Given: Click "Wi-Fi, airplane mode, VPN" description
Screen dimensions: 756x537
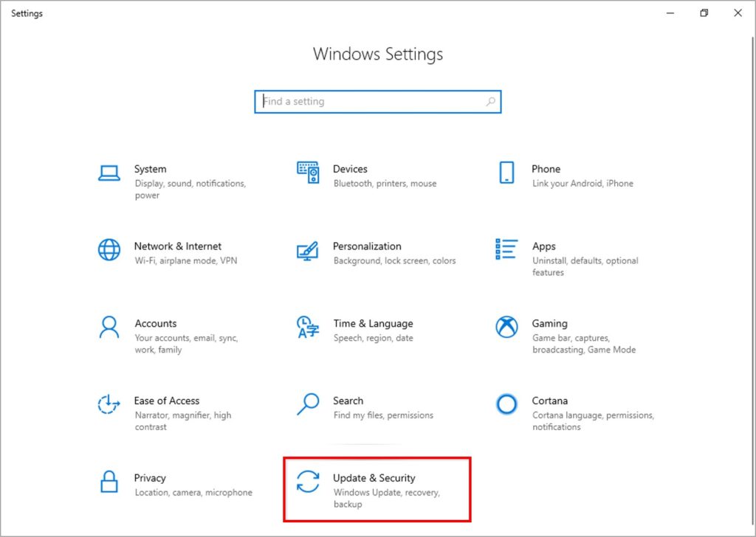Looking at the screenshot, I should [186, 260].
